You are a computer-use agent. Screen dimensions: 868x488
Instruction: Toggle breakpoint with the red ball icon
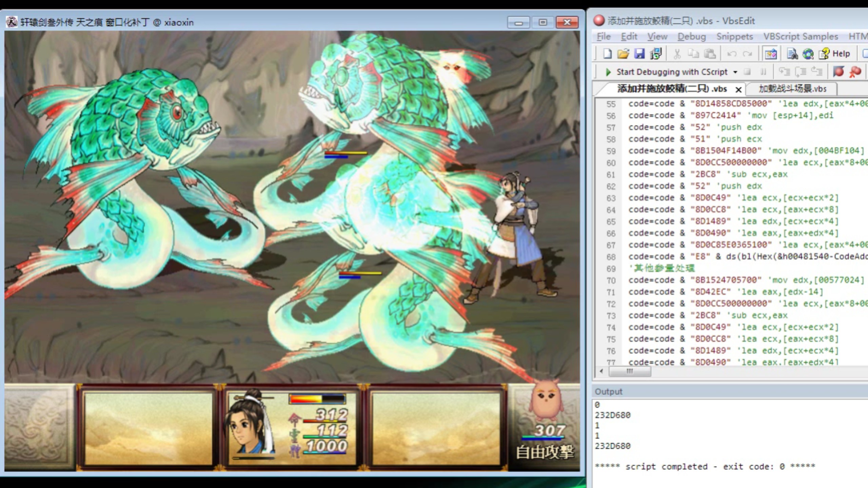tap(839, 72)
